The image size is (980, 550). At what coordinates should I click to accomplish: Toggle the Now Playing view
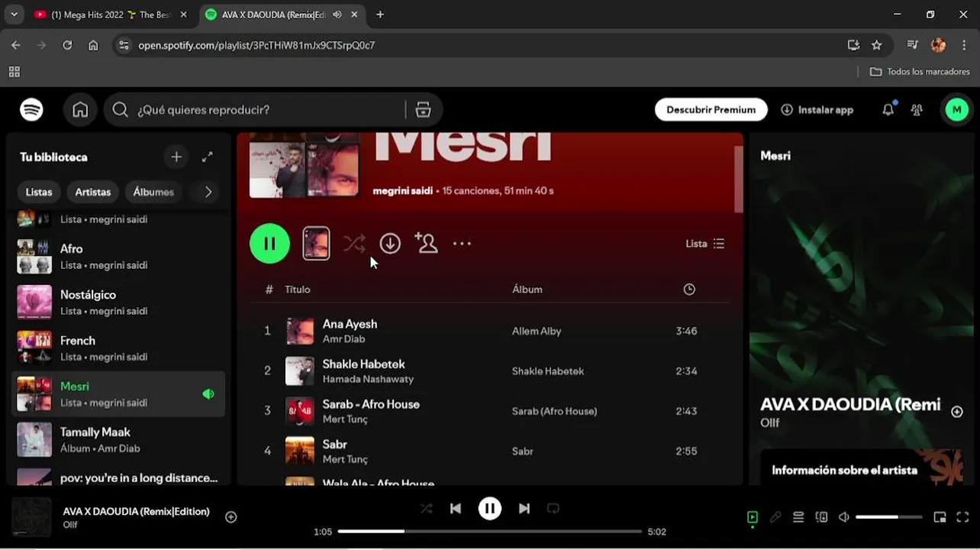753,517
